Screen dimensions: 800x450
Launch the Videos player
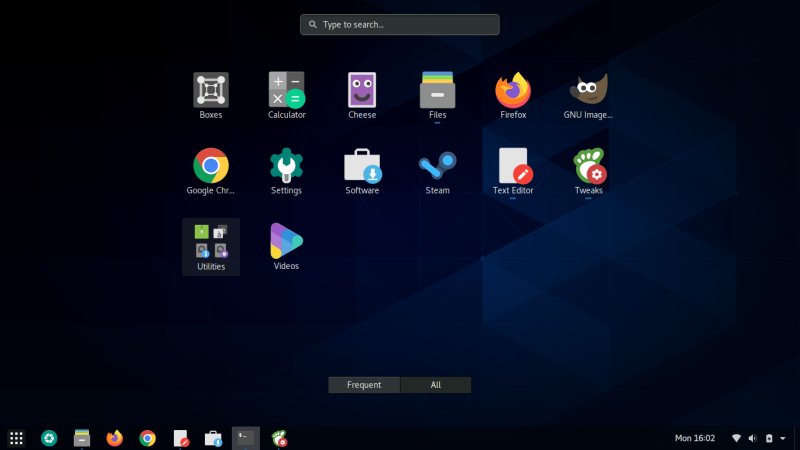pyautogui.click(x=286, y=241)
